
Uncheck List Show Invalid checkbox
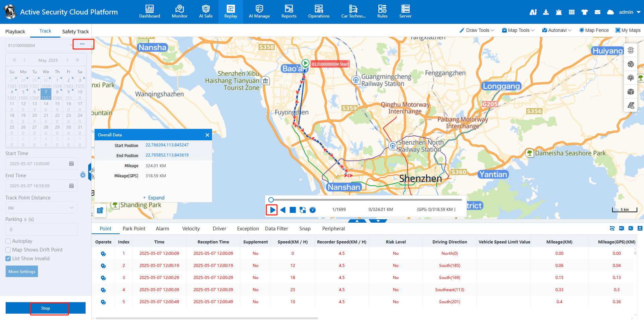8,259
